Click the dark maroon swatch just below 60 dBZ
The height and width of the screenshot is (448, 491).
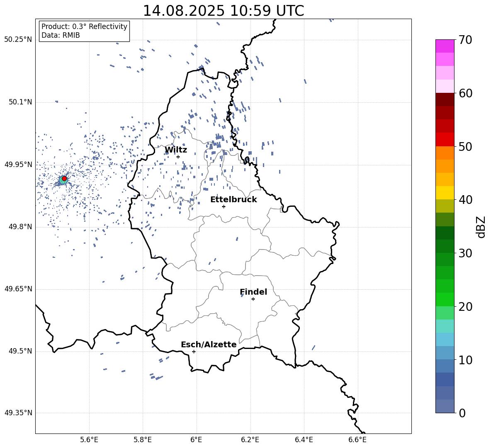tap(445, 100)
